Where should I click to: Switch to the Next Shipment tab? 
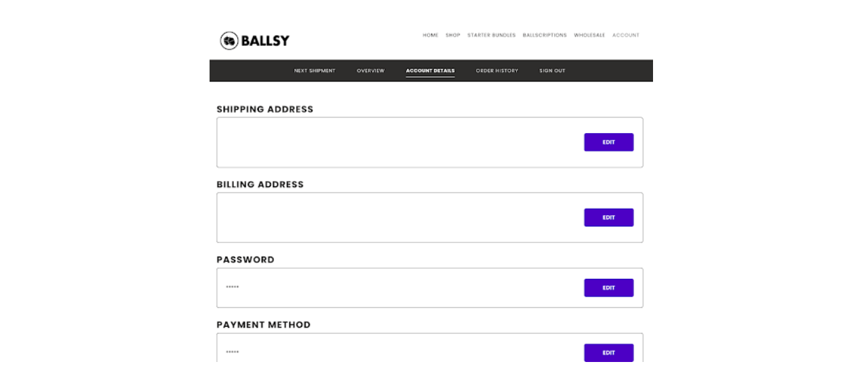pyautogui.click(x=314, y=71)
